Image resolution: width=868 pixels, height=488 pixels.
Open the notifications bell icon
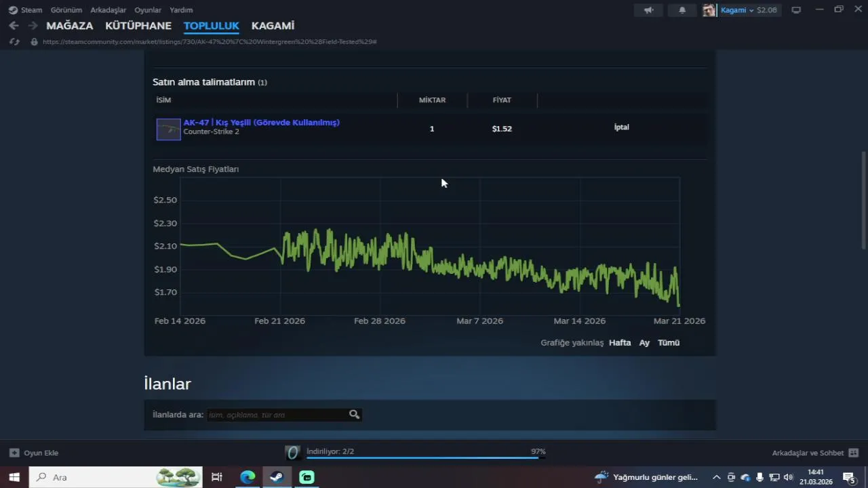(682, 10)
